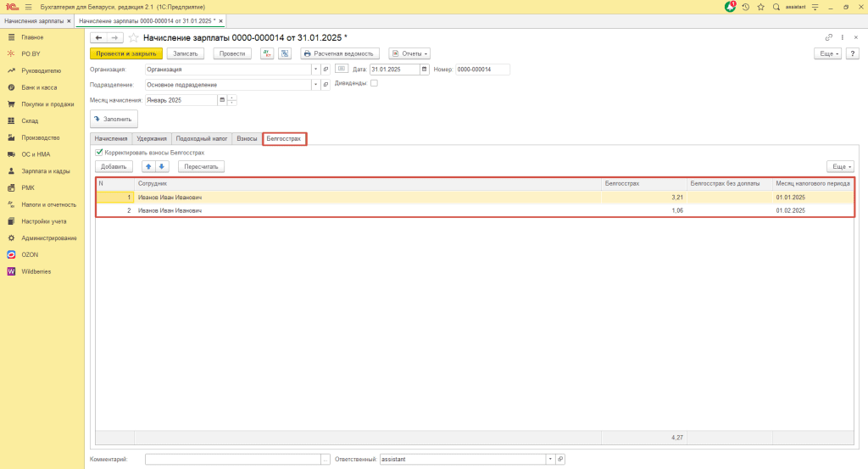
Task: Uncheck Корректировать взносы Белгосстрах
Action: pyautogui.click(x=99, y=153)
